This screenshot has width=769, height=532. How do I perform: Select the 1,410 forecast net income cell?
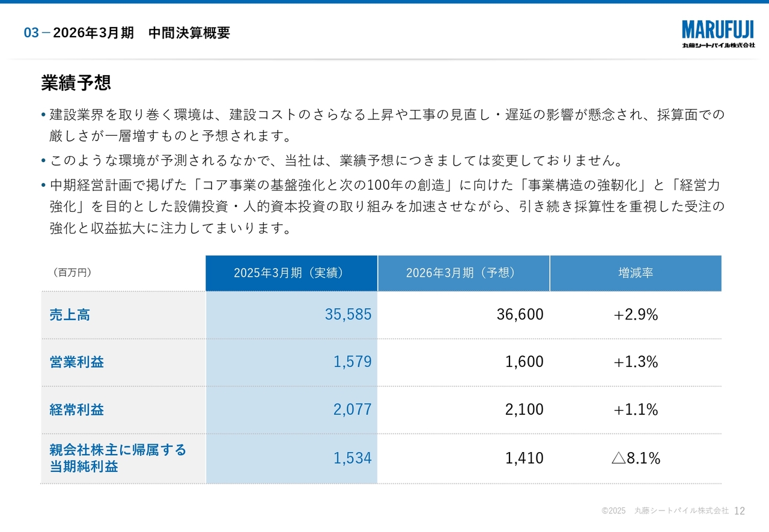point(524,459)
